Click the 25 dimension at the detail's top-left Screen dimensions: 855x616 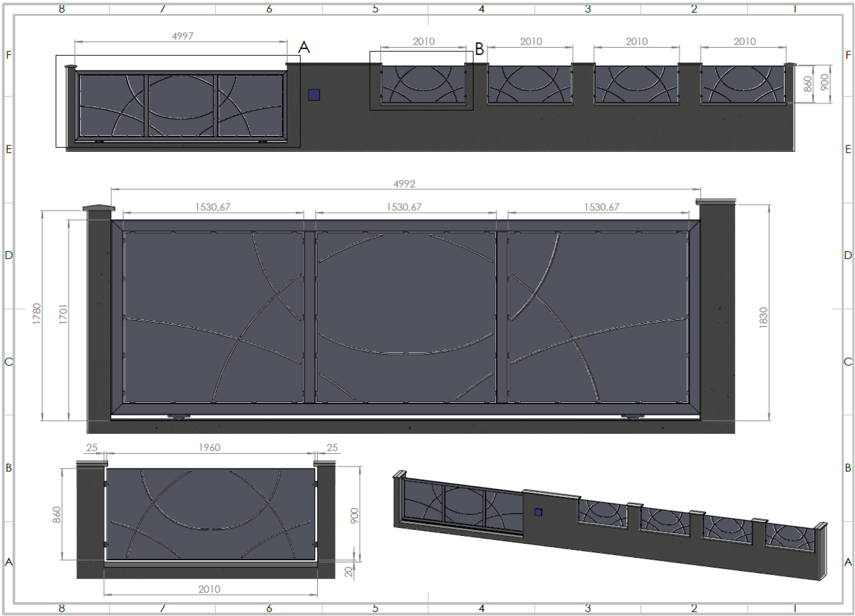click(x=92, y=448)
